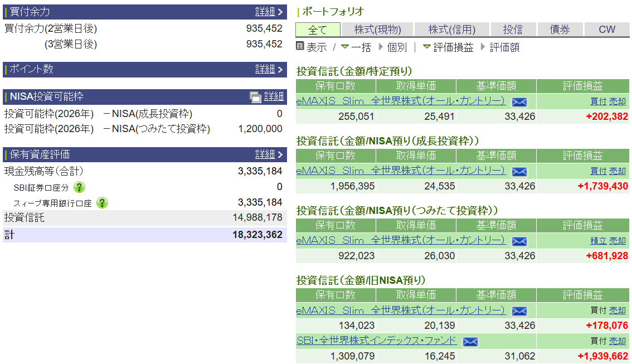The image size is (632, 364).
Task: Click the 表示 table icon under portfolio tabs
Action: coord(300,47)
